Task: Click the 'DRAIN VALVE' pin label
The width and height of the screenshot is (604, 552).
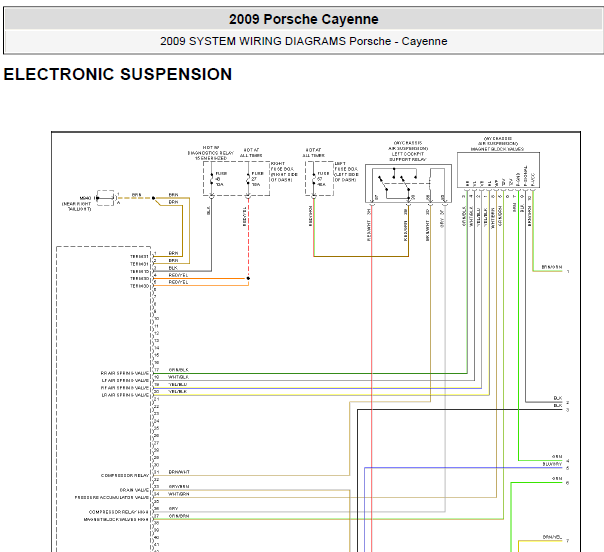Action: (134, 490)
